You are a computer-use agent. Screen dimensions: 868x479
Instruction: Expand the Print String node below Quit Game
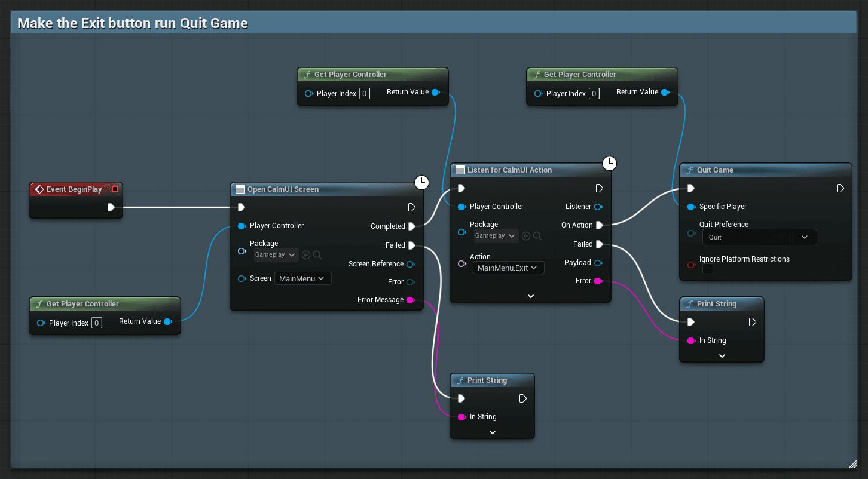click(722, 356)
